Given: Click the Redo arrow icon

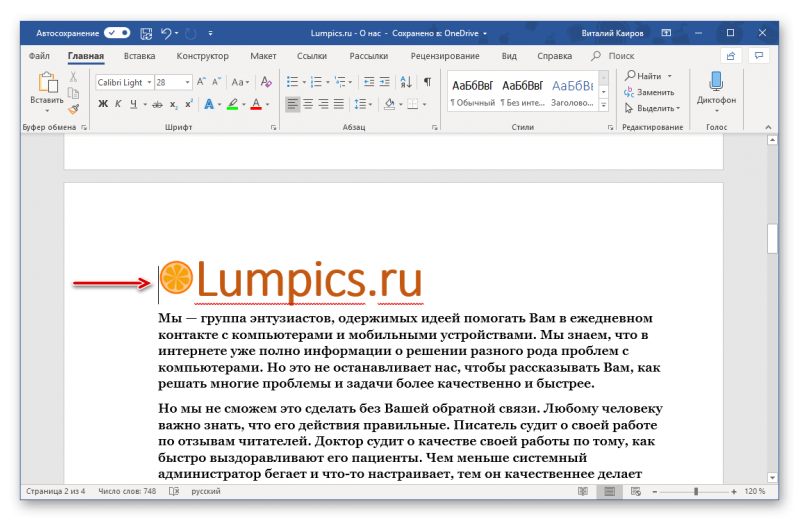Looking at the screenshot, I should click(x=191, y=34).
